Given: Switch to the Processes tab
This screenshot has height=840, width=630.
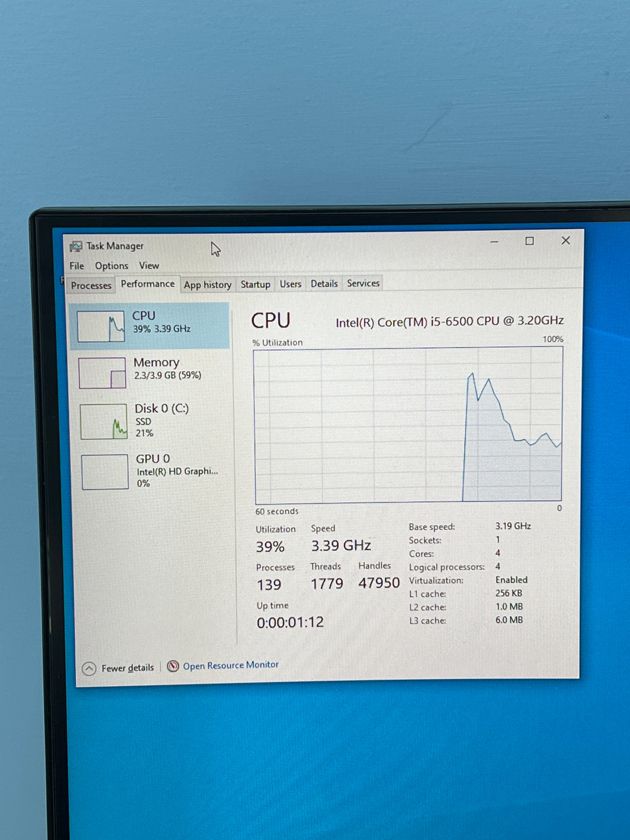Looking at the screenshot, I should [91, 286].
